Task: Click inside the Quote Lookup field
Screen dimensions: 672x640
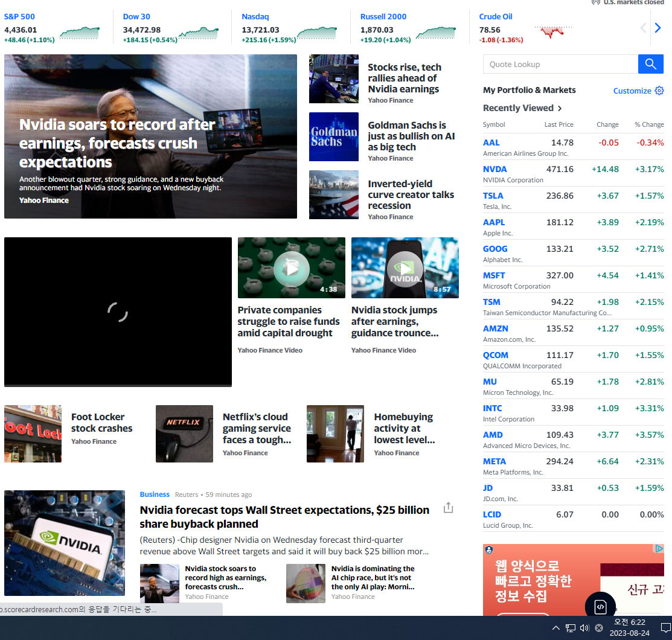Action: (x=560, y=64)
